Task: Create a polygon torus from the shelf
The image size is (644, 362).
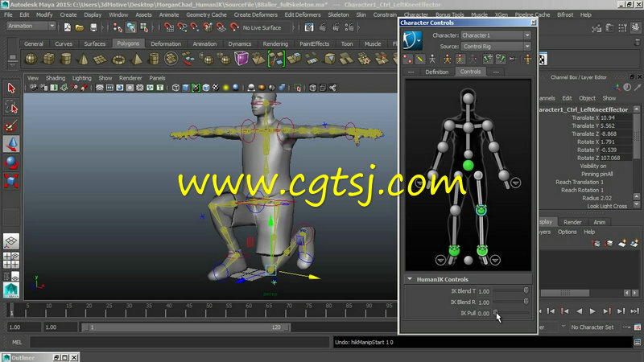Action: (118, 59)
